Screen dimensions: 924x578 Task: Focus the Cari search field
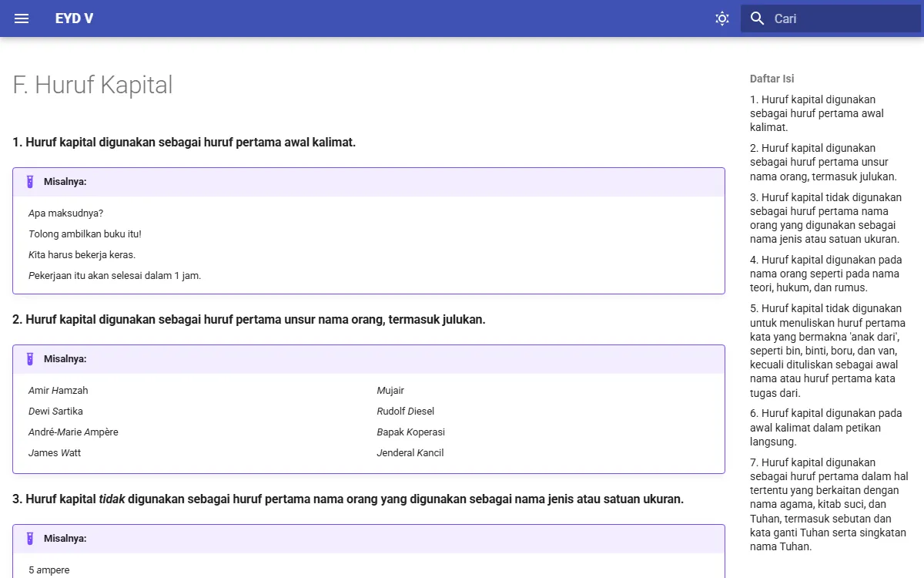tap(831, 18)
